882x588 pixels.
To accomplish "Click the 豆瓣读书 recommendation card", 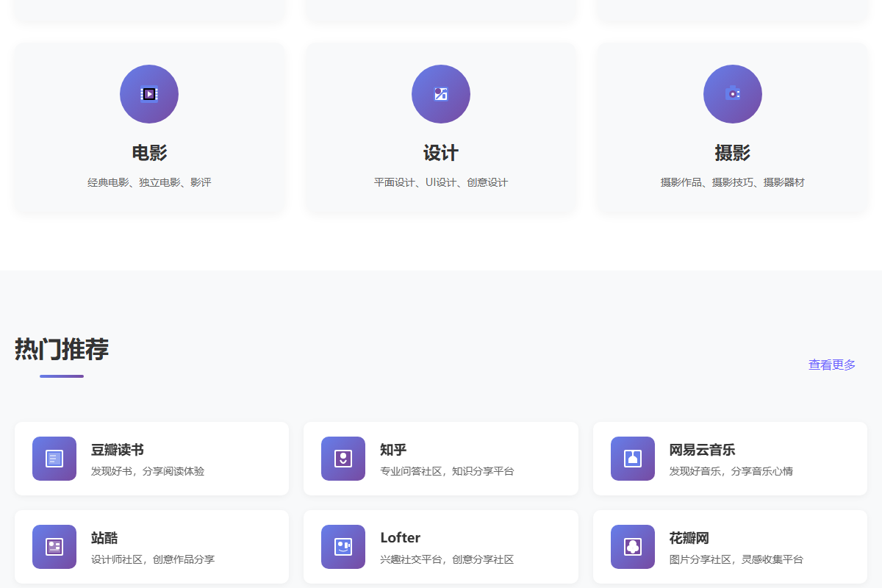I will click(x=151, y=458).
